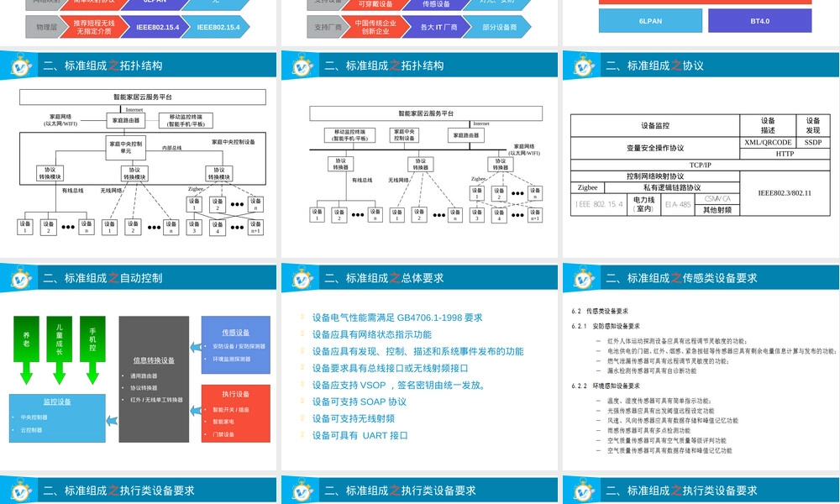Open the underlined 传感设备 heading in blue box

[x=236, y=333]
